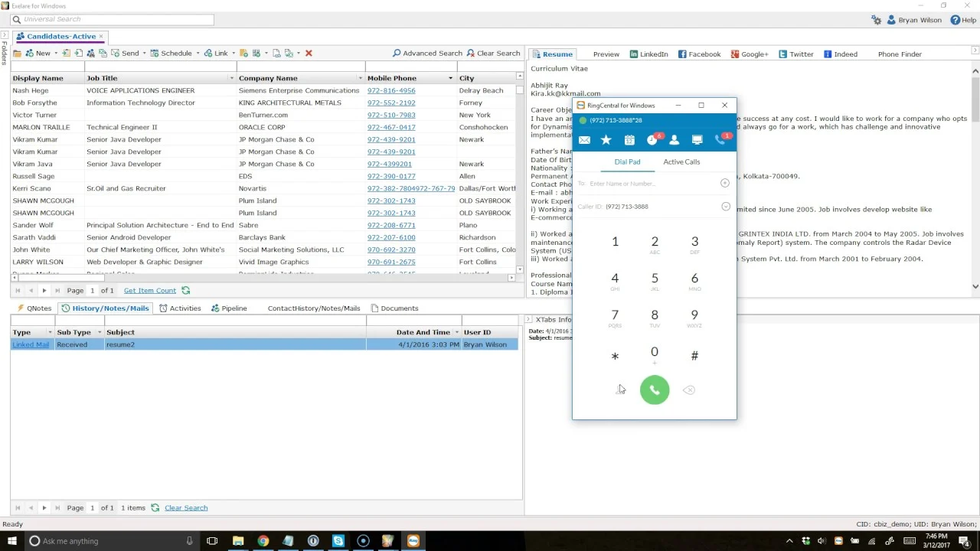The image size is (980, 551).
Task: Close the Candidates-Active tab
Action: [100, 37]
